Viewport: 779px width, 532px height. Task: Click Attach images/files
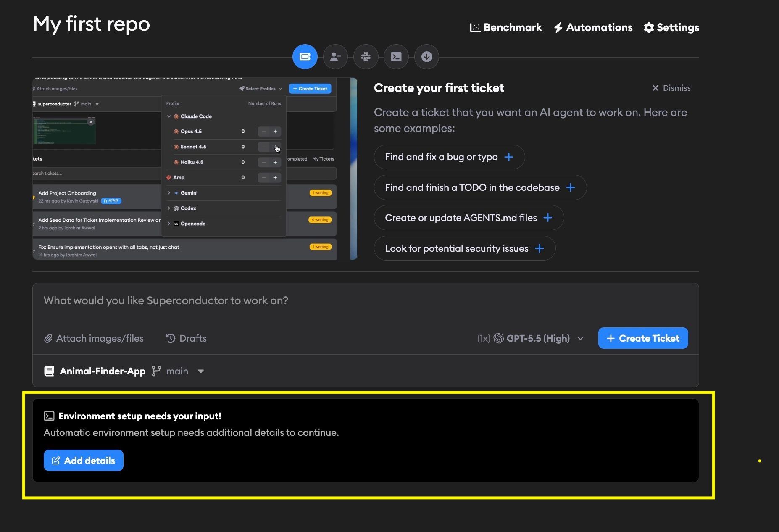[94, 338]
